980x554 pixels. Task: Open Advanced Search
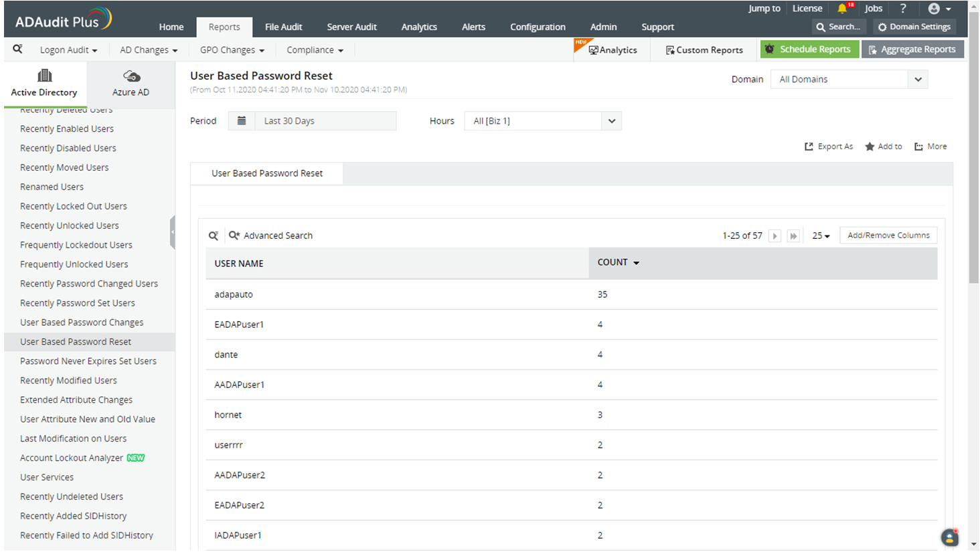point(270,236)
